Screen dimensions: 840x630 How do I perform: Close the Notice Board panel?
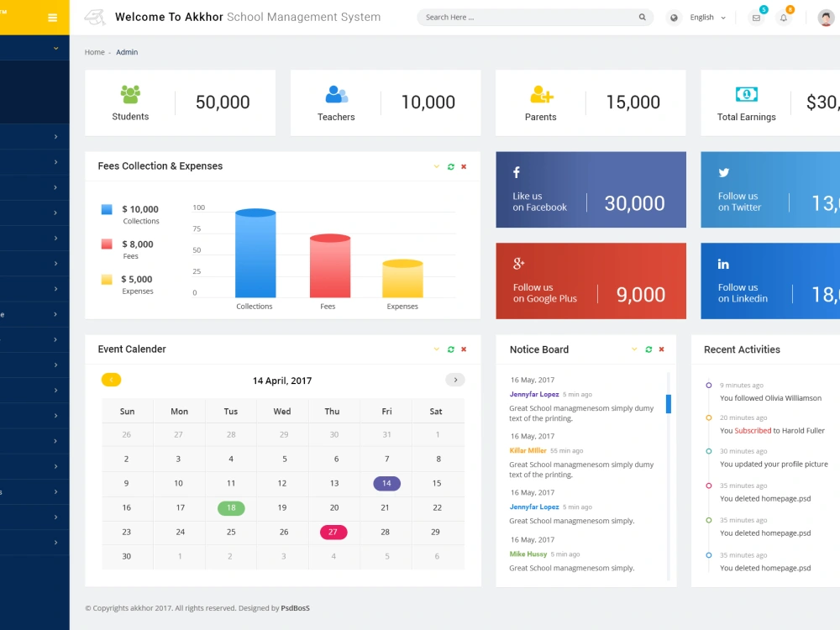pos(662,349)
